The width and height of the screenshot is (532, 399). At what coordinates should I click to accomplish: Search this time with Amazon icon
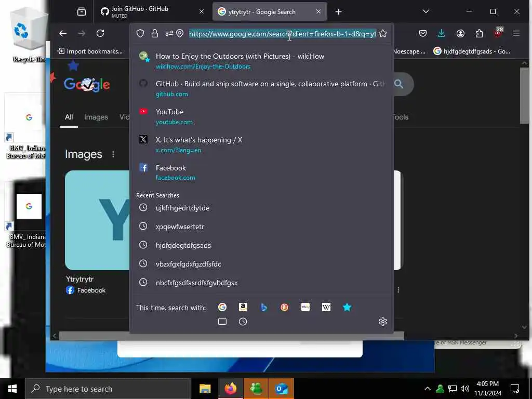[243, 307]
